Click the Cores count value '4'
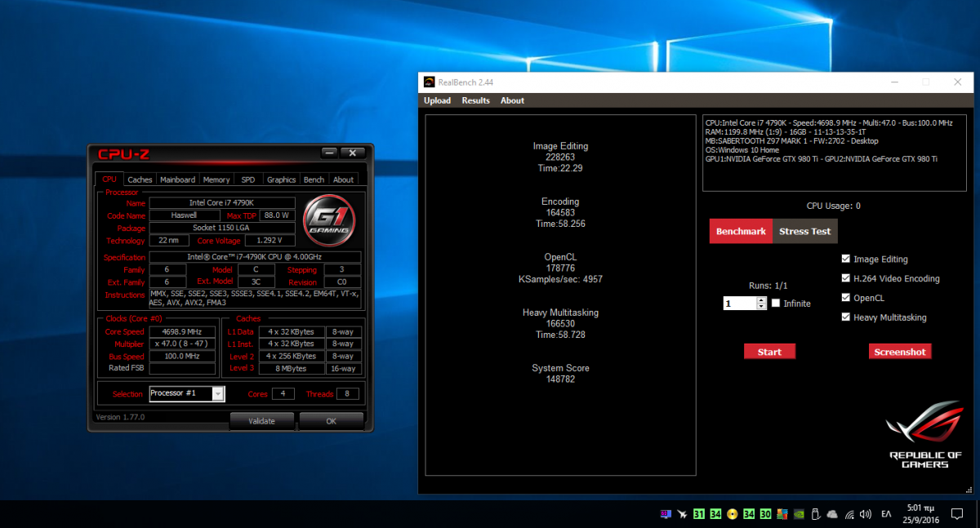Viewport: 980px width, 528px height. pyautogui.click(x=283, y=394)
